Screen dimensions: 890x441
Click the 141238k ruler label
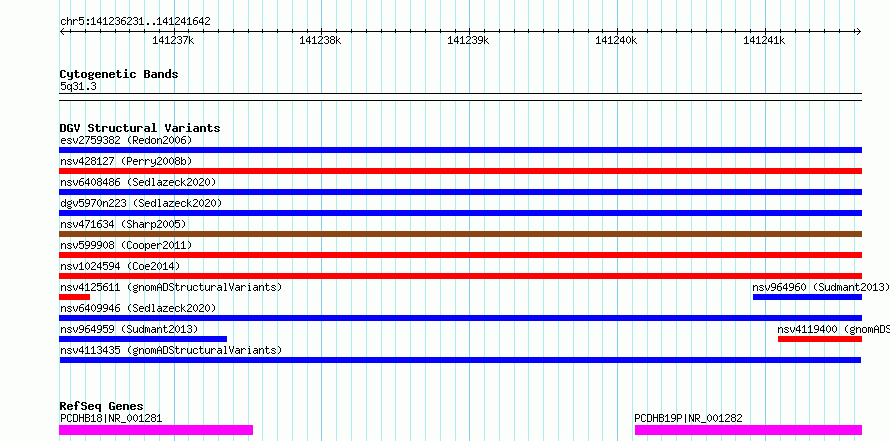tap(321, 40)
